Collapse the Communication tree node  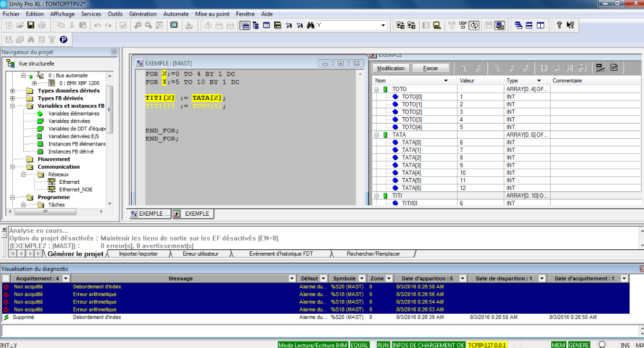click(x=13, y=167)
